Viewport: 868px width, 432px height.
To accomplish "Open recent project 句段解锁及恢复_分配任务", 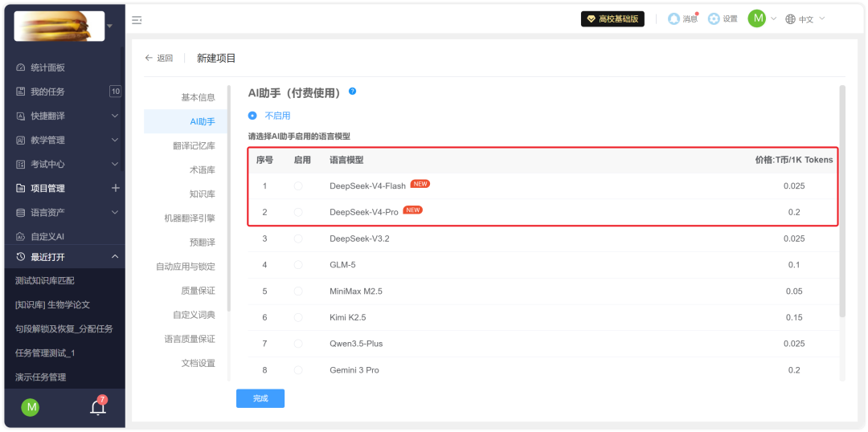I will point(64,328).
